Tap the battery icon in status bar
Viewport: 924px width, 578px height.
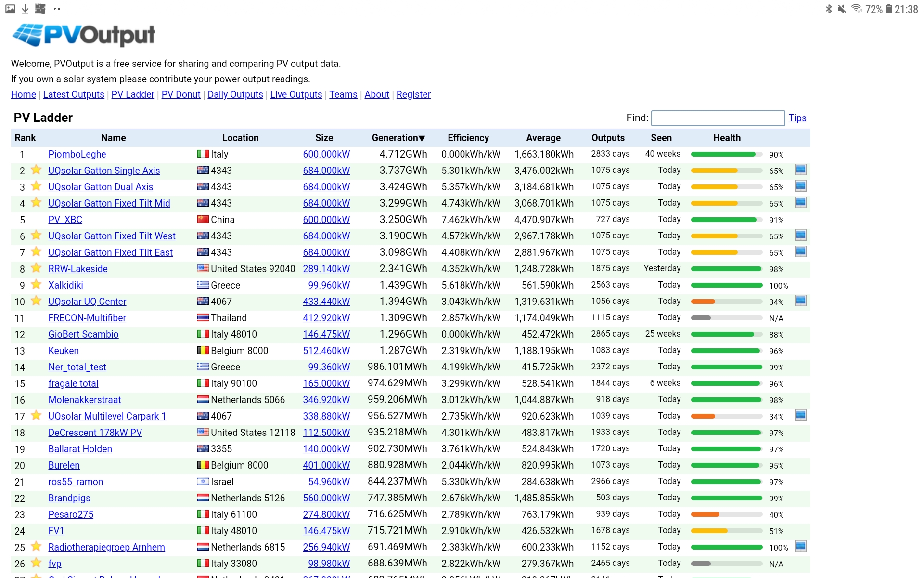click(x=889, y=9)
